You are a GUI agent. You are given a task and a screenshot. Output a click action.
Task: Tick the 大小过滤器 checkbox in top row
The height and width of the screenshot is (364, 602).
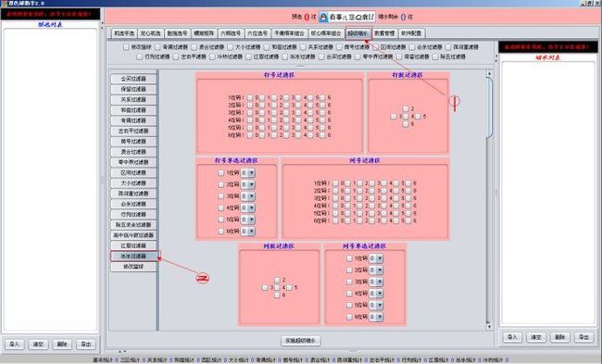pos(231,47)
